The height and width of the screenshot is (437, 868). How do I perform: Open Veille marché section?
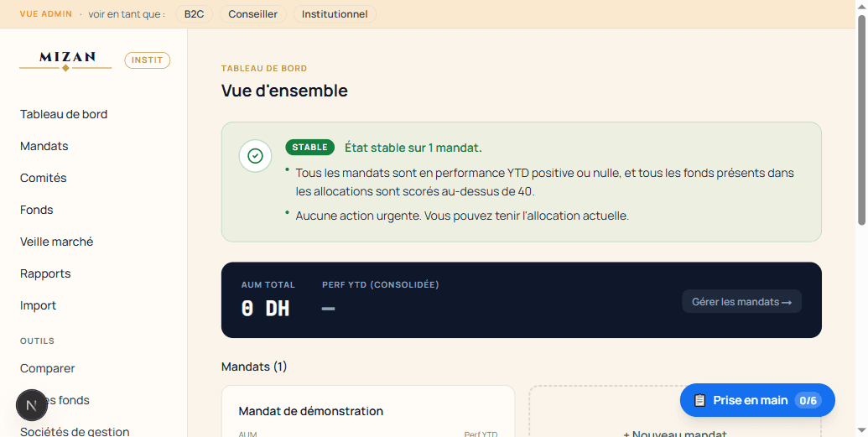[x=56, y=242]
